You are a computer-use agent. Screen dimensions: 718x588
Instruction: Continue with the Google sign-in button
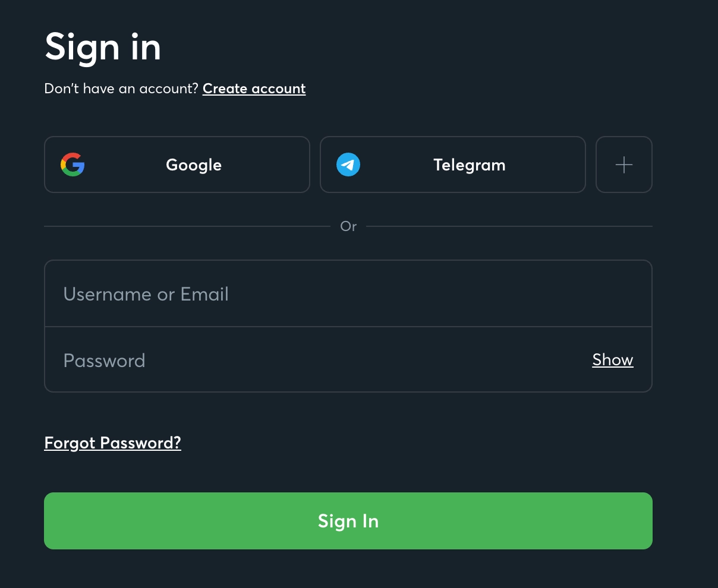click(177, 165)
